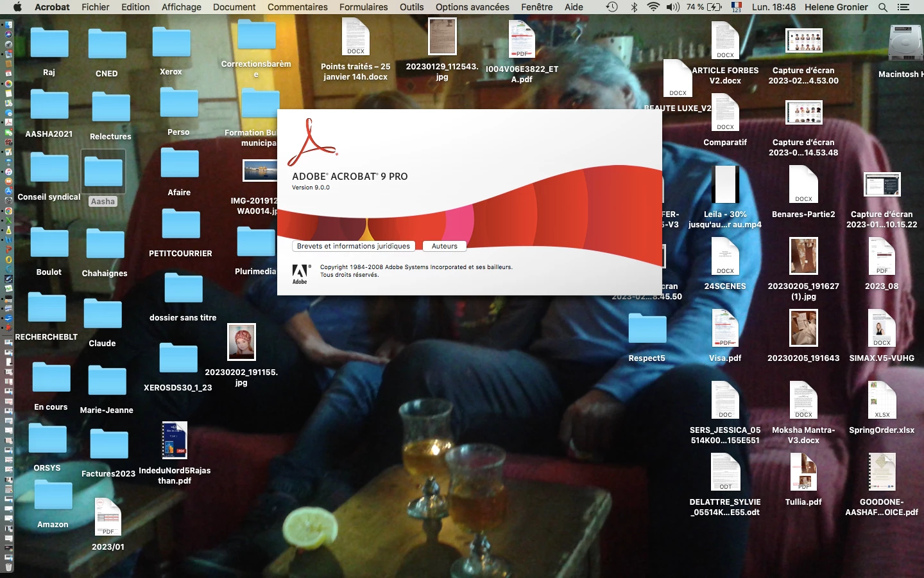
Task: Open the Fichier menu
Action: [96, 7]
